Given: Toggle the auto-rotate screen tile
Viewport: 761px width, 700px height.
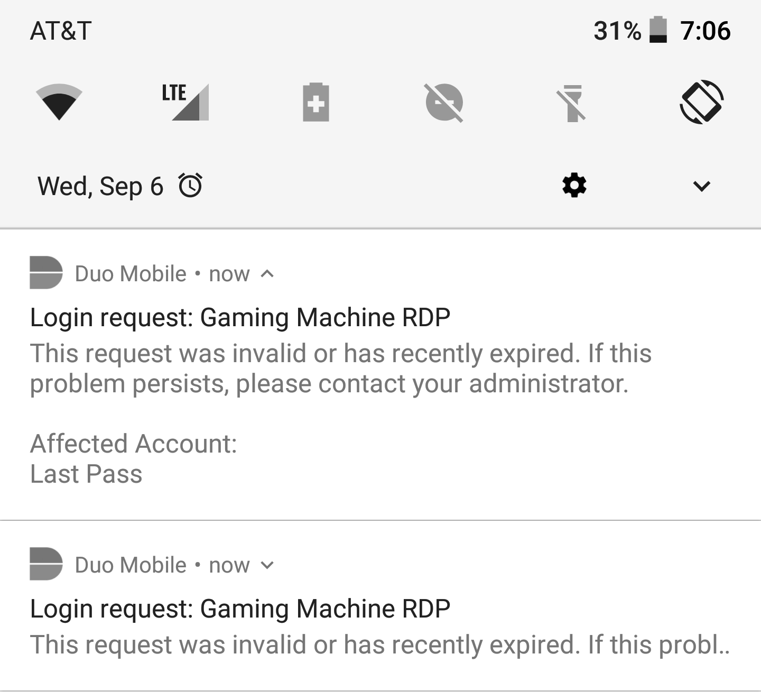Looking at the screenshot, I should click(x=701, y=102).
